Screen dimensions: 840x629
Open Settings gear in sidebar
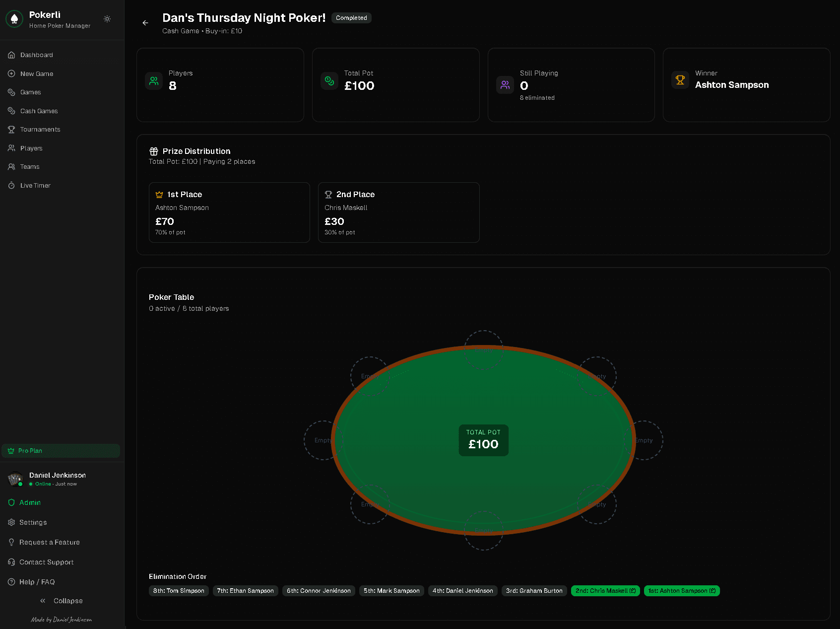pos(11,523)
